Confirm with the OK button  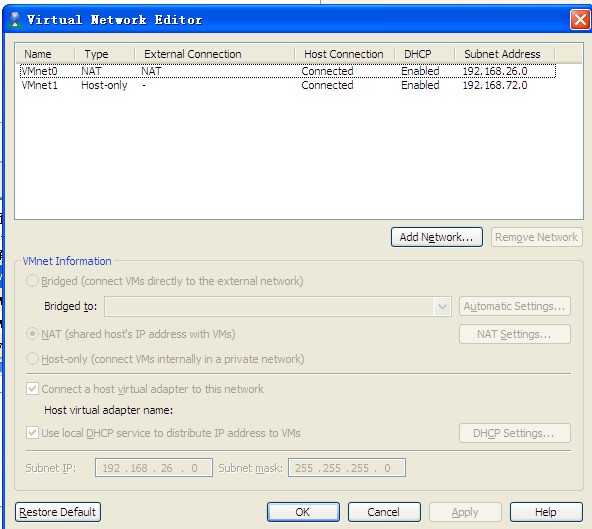[x=303, y=512]
